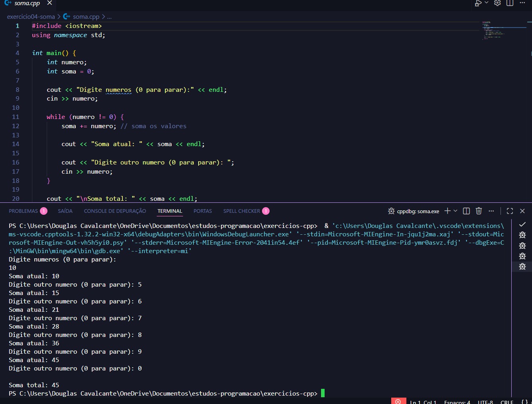The image size is (532, 404).
Task: Click the '#include <iostream>' line
Action: pyautogui.click(x=67, y=26)
